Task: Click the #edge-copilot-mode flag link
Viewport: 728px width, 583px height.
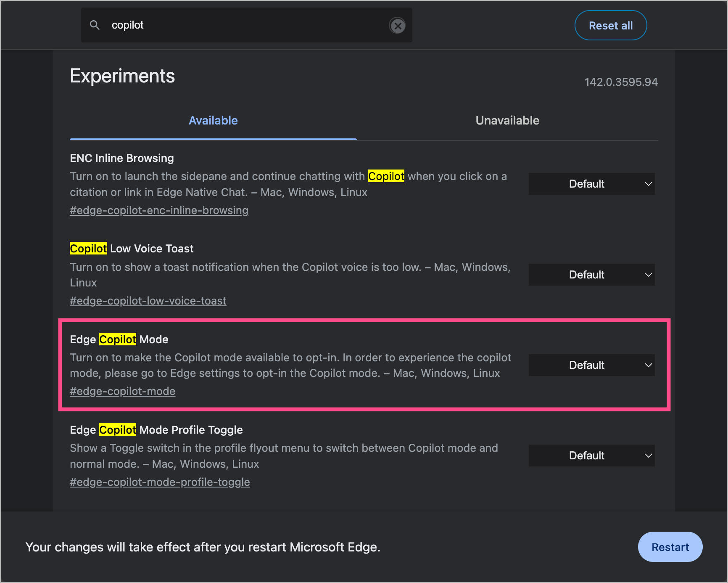Action: point(122,391)
